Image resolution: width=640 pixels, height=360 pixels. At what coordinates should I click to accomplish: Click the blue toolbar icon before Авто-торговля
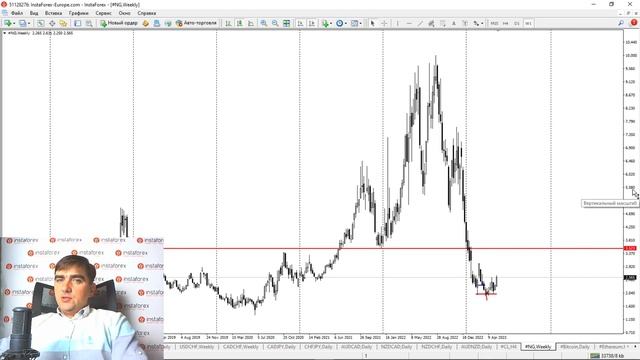click(157, 23)
